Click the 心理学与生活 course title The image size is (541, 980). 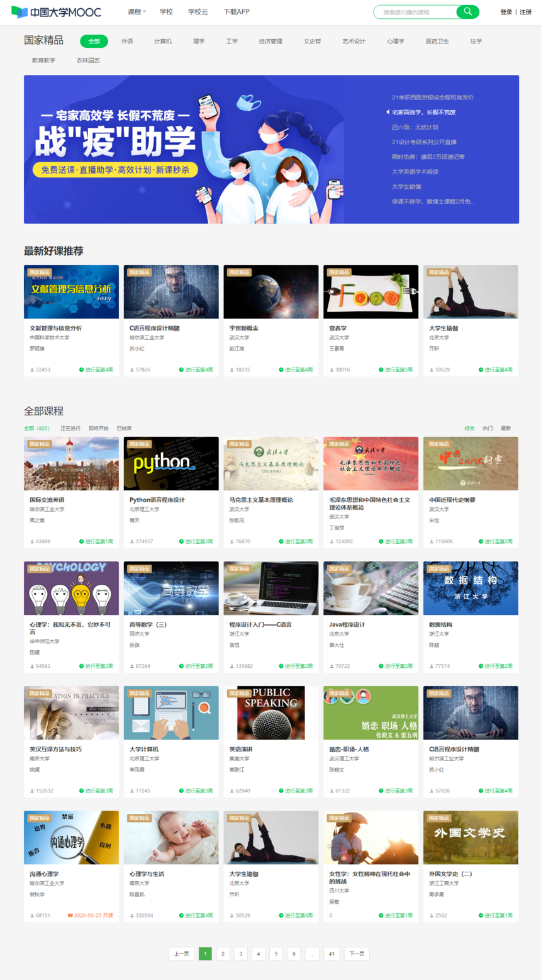[147, 874]
